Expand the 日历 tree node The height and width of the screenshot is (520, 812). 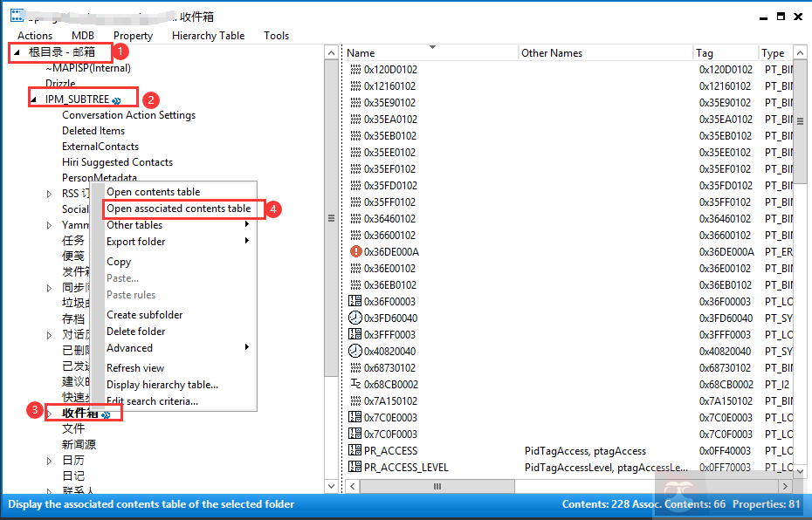tap(50, 460)
